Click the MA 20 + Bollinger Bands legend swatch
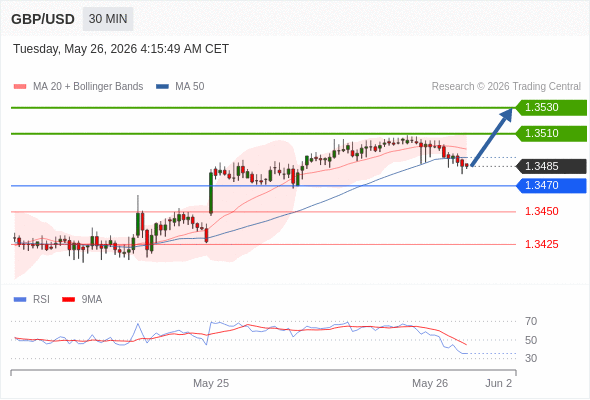Viewport: 590px width, 400px height. [x=20, y=87]
